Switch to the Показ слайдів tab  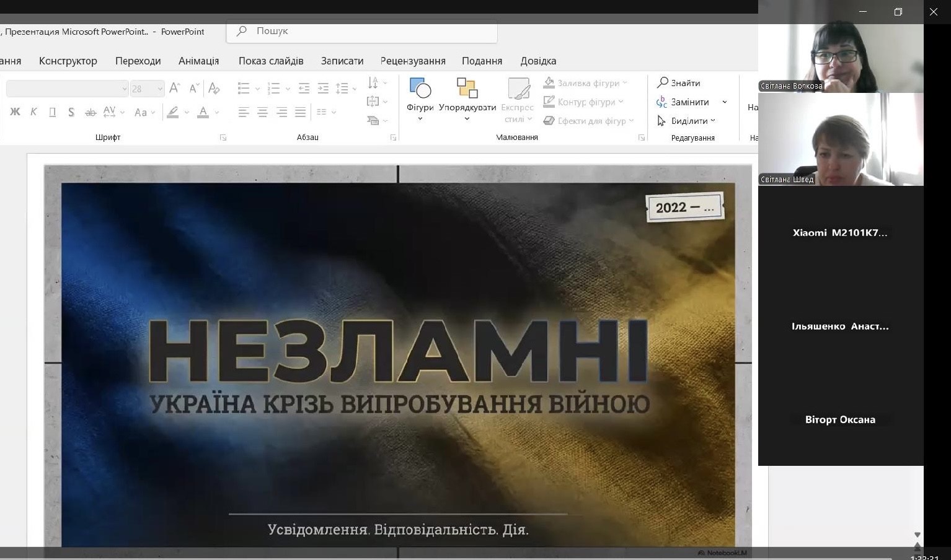coord(271,61)
